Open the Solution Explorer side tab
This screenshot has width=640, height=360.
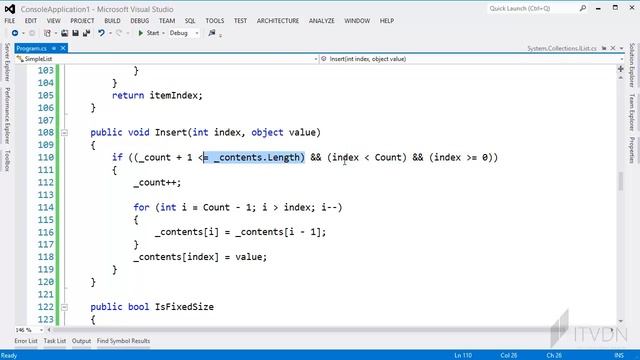point(632,65)
